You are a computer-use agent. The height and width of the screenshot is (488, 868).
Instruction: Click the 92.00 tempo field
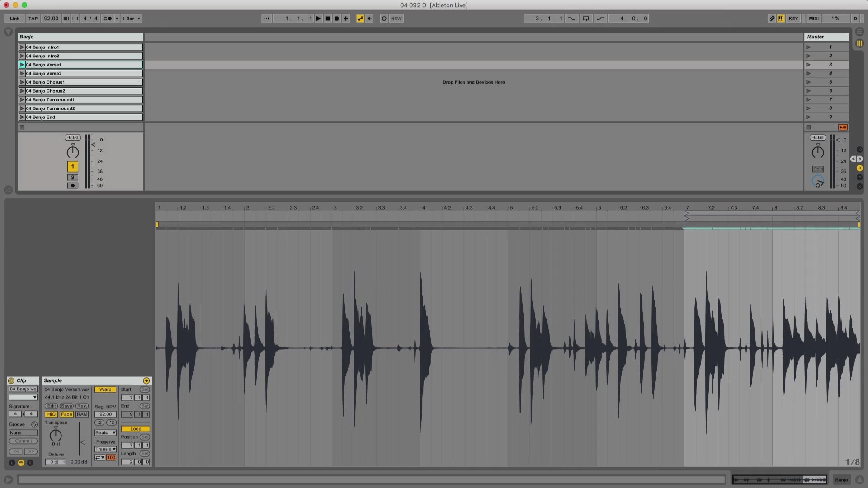tap(51, 19)
